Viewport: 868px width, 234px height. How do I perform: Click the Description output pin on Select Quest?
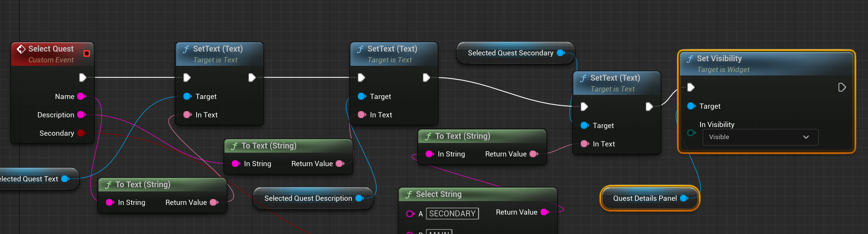pos(81,115)
